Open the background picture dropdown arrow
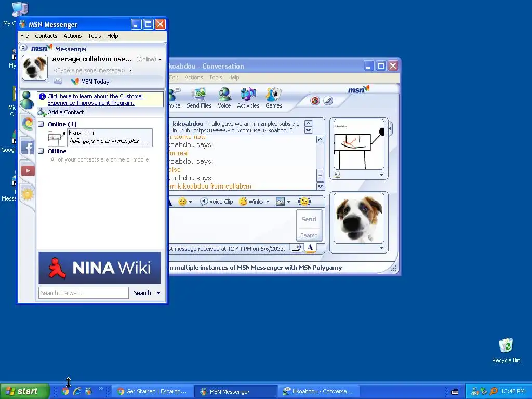This screenshot has height=399, width=532. click(289, 202)
